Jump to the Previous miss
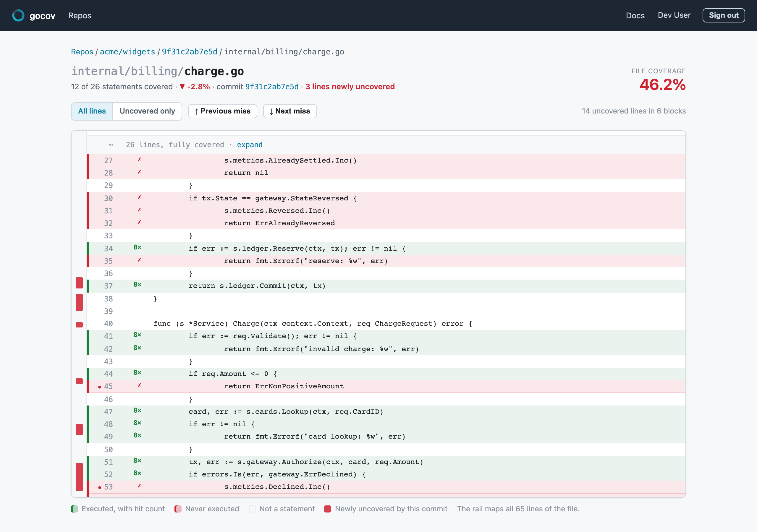The image size is (757, 532). tap(223, 111)
